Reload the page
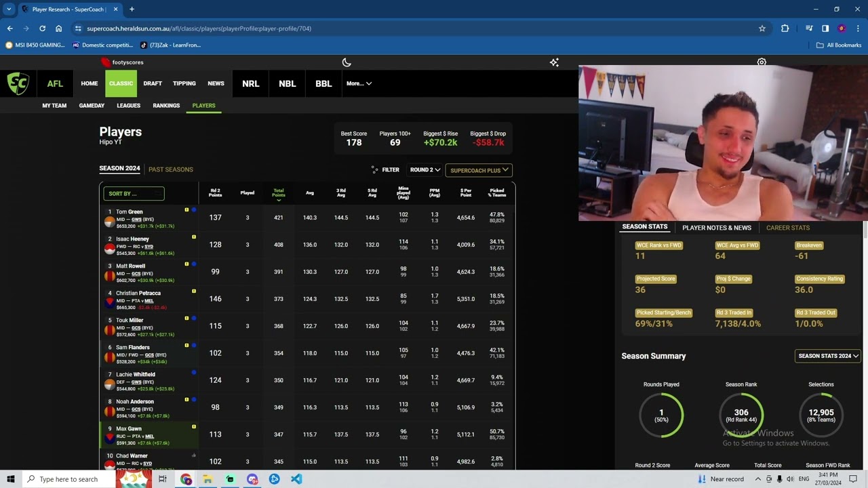 (x=42, y=28)
